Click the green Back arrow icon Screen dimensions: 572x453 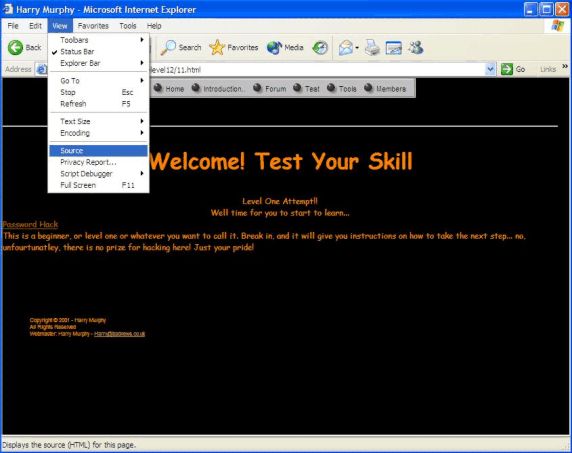pyautogui.click(x=15, y=47)
